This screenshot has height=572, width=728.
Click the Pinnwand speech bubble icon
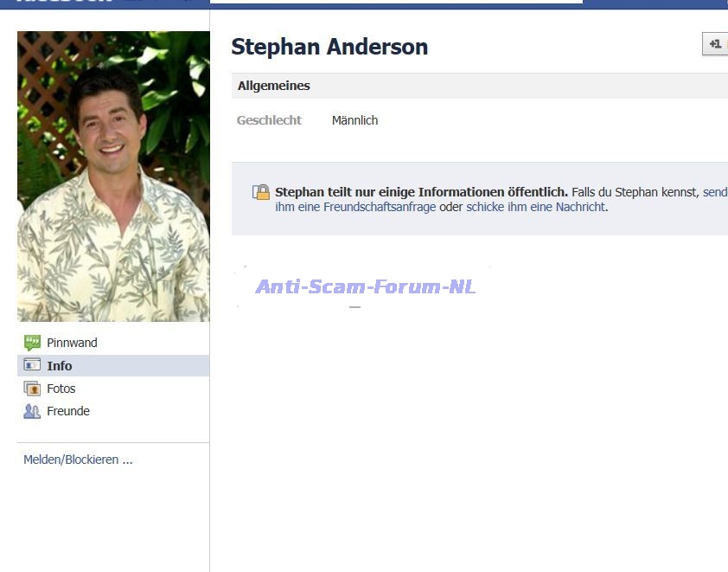pos(32,343)
